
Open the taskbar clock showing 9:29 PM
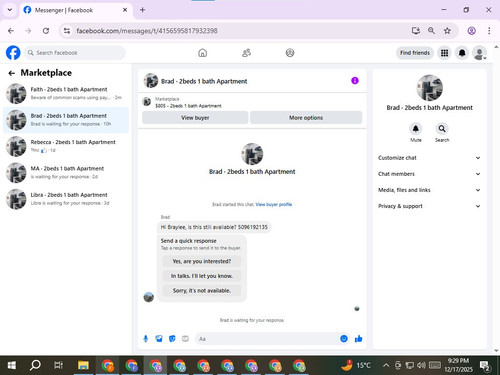pyautogui.click(x=458, y=365)
